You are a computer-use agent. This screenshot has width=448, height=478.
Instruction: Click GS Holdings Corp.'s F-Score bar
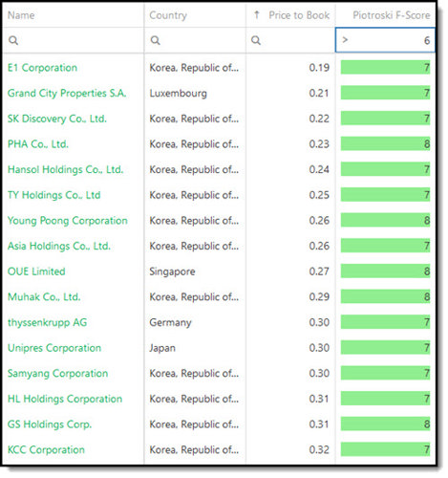385,424
